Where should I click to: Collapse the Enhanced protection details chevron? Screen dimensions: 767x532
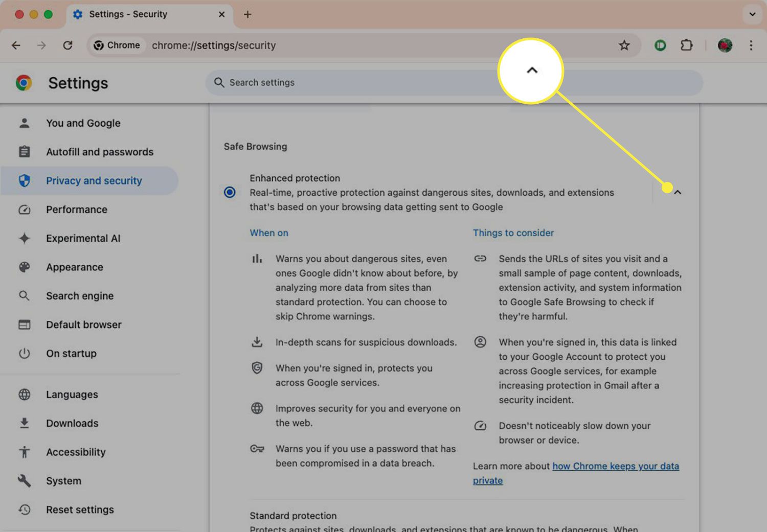click(678, 192)
